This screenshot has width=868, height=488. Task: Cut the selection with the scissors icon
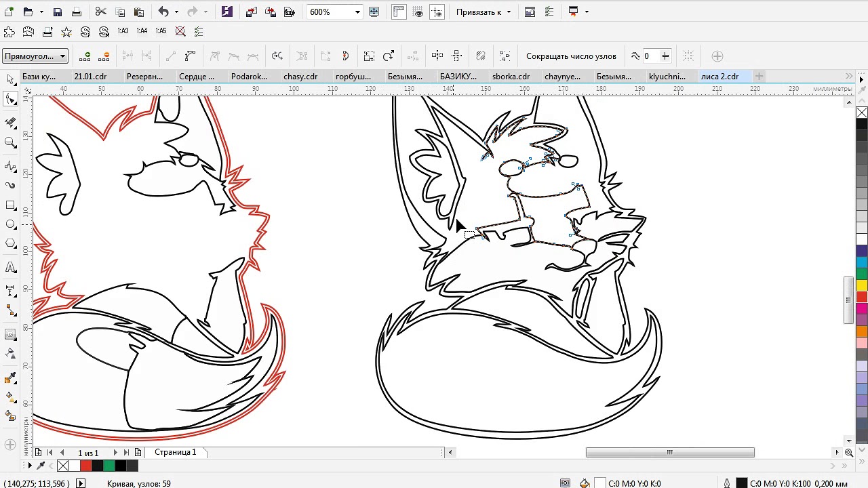(x=101, y=12)
